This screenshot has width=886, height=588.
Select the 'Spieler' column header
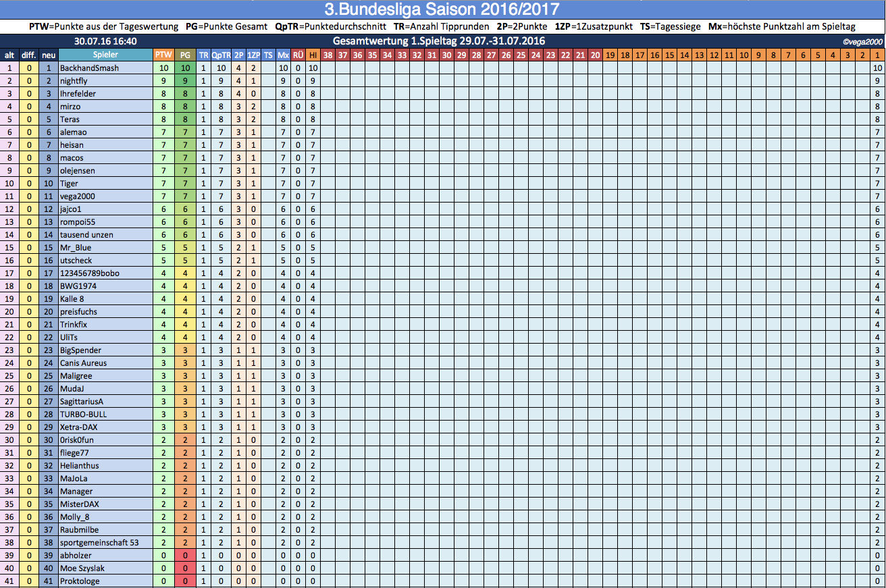coord(105,55)
